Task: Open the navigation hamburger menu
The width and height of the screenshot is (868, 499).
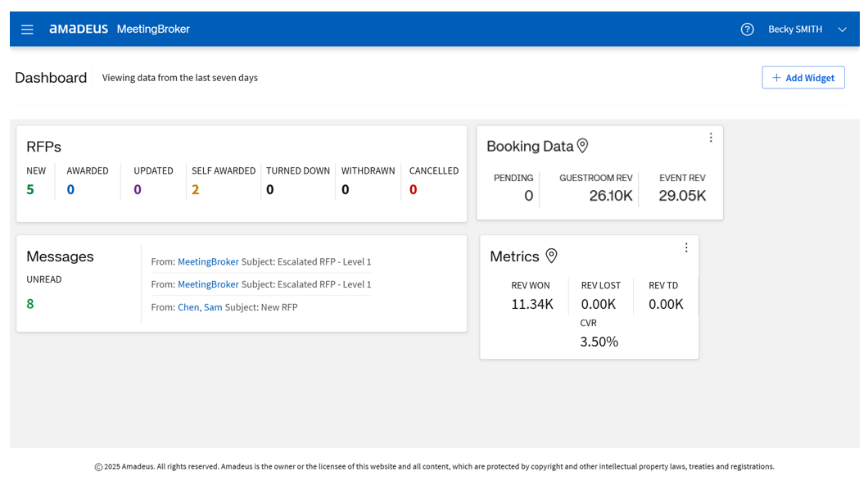Action: tap(27, 29)
